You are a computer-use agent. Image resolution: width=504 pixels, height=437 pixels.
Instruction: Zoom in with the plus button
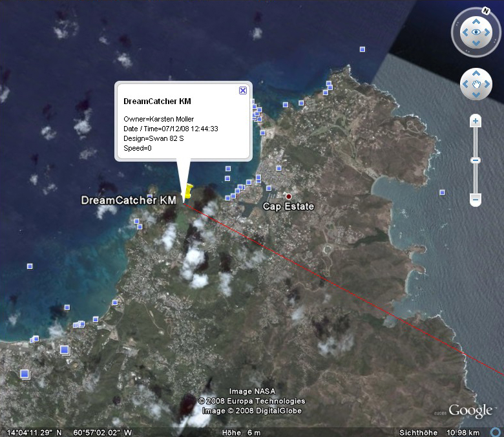(476, 121)
